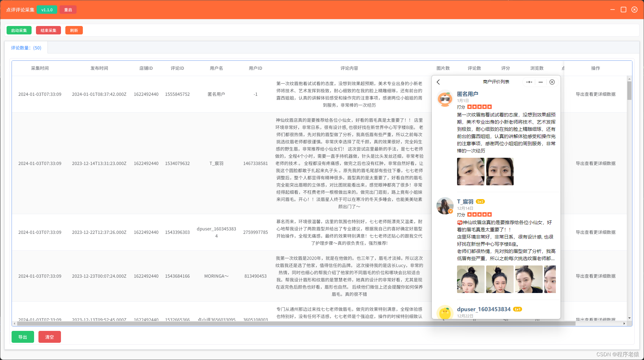Click the green 导出 export button
This screenshot has width=644, height=360.
coord(23,337)
